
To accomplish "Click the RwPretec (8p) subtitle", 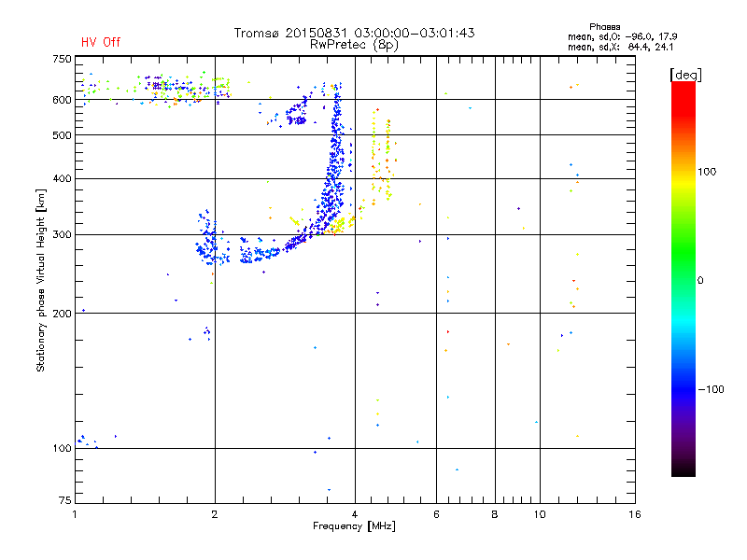I will 354,45.
